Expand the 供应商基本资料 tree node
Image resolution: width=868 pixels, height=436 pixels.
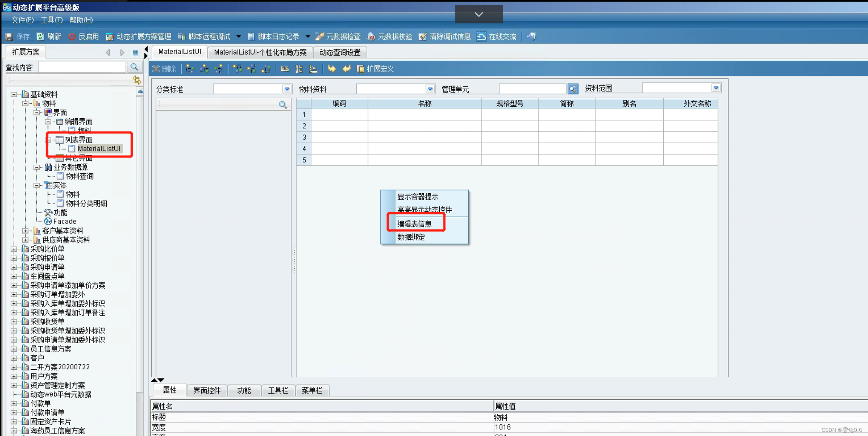coord(25,240)
